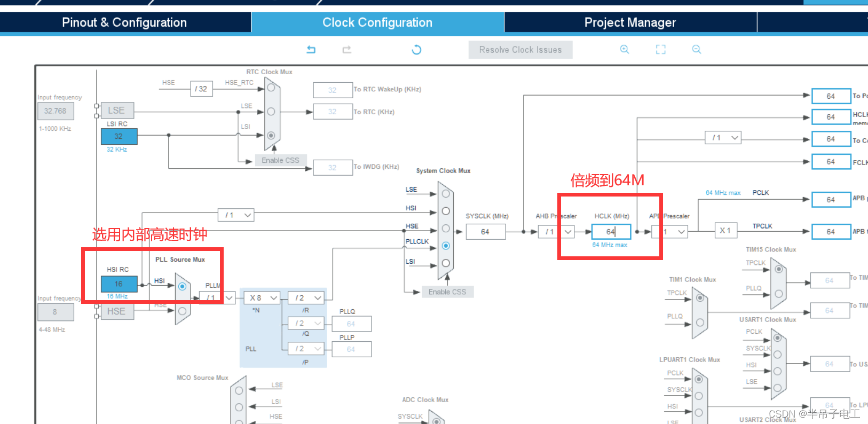Image resolution: width=868 pixels, height=424 pixels.
Task: Zoom in on the clock diagram
Action: click(x=625, y=49)
